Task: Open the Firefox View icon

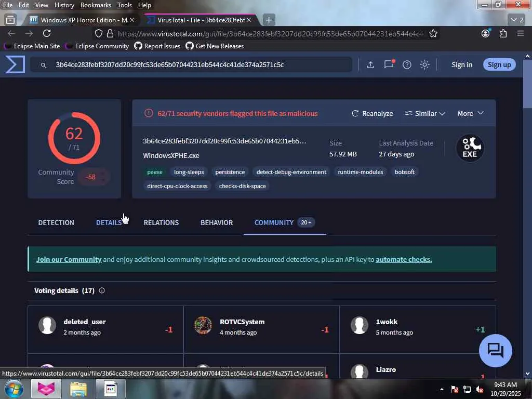Action: coord(10,20)
